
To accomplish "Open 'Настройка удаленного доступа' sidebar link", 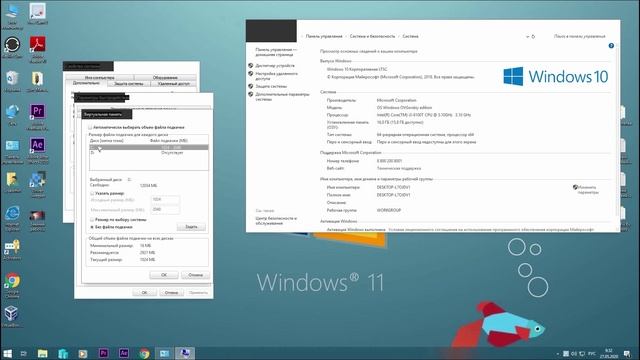I will 277,76.
